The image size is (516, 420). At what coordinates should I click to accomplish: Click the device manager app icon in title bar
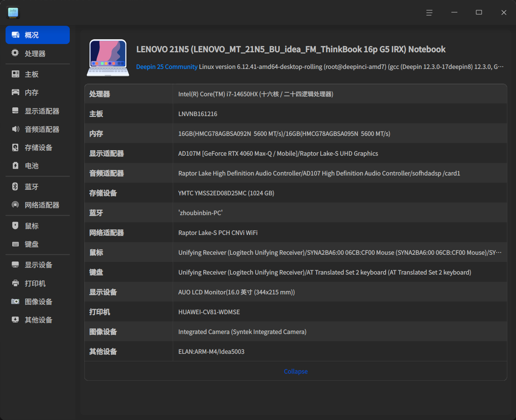13,13
